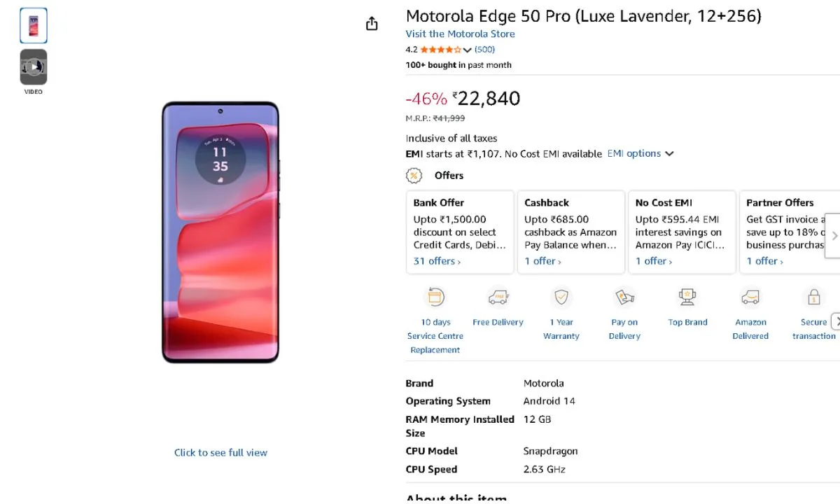840x504 pixels.
Task: Select the Free Delivery truck icon
Action: pos(498,297)
